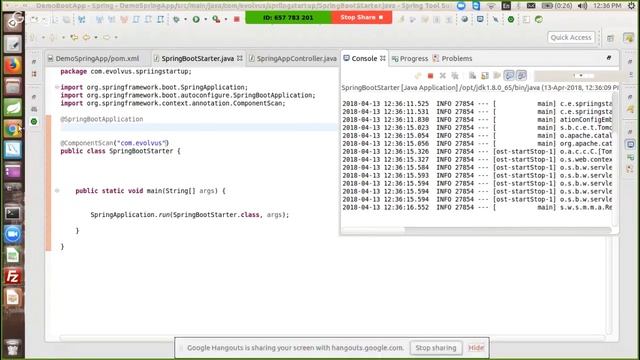Click Stop sharing in Hangouts bar
Viewport: 640px width, 360px height.
(436, 348)
